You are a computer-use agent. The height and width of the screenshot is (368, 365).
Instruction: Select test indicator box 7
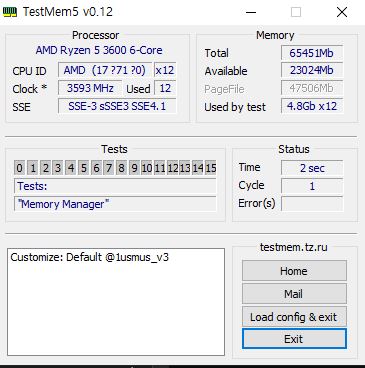(x=109, y=168)
